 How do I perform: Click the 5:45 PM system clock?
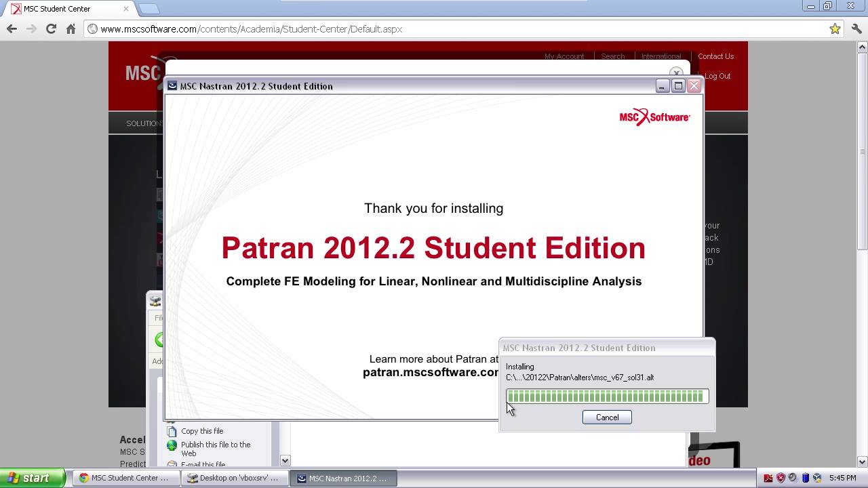click(843, 479)
